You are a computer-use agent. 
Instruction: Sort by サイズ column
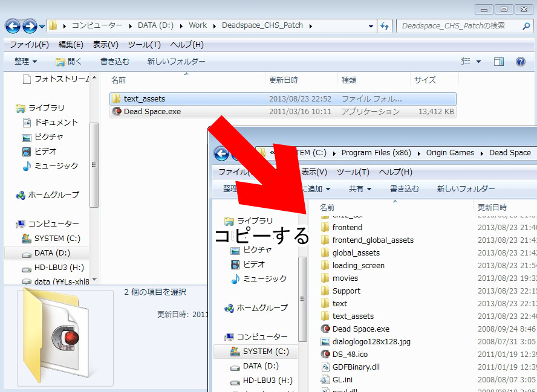click(x=425, y=80)
